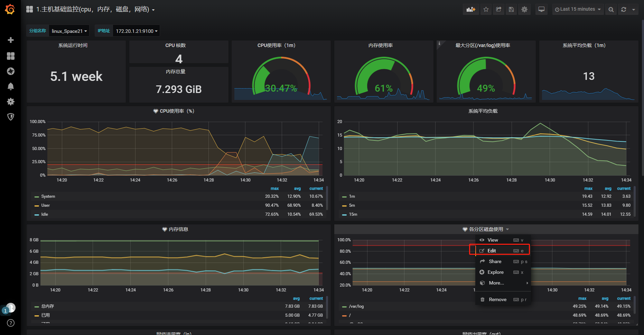
Task: Open the Explore compass icon in sidebar
Action: coord(11,71)
